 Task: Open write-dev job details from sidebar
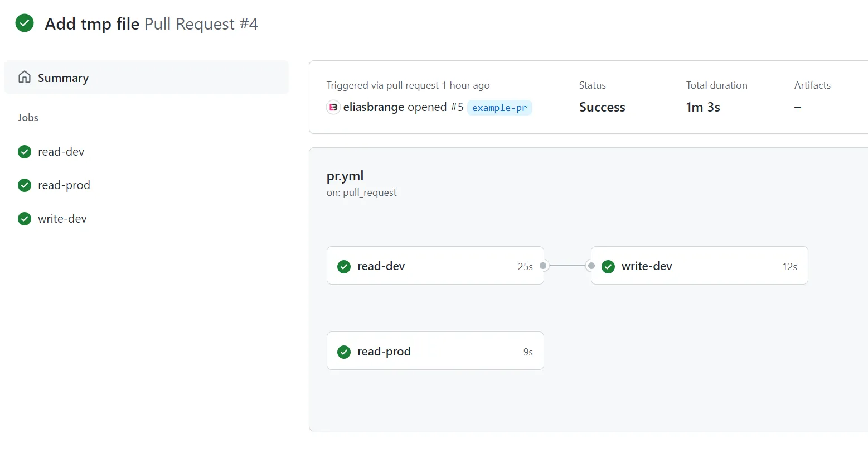[62, 218]
